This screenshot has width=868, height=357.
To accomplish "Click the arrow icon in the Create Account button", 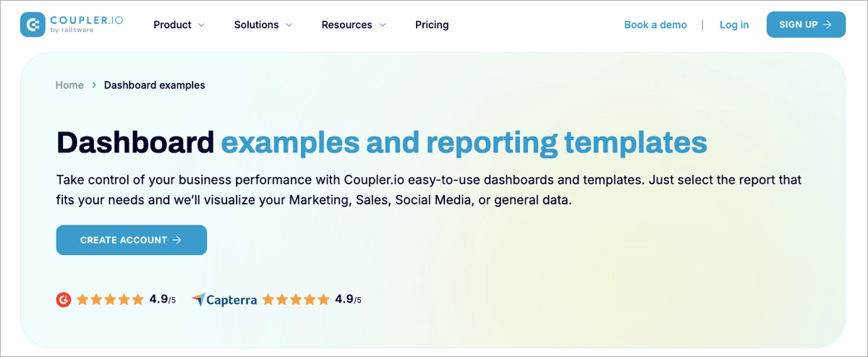I will (177, 240).
